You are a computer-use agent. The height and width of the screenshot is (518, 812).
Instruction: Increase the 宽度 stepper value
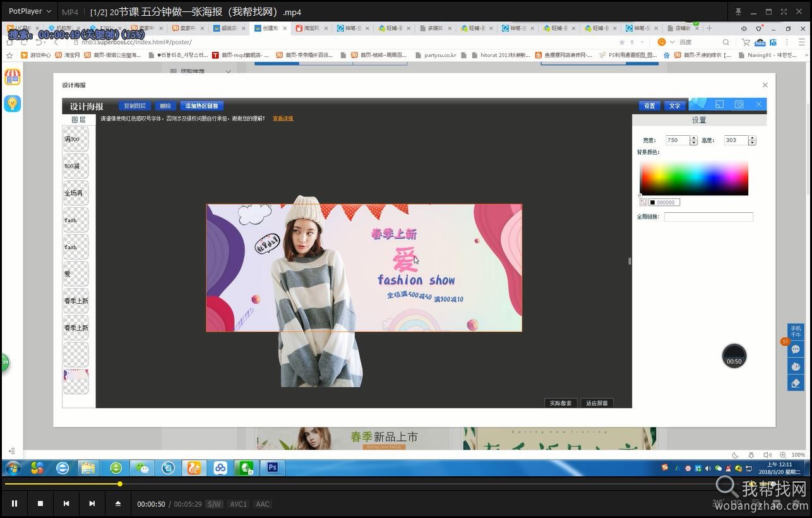point(693,138)
